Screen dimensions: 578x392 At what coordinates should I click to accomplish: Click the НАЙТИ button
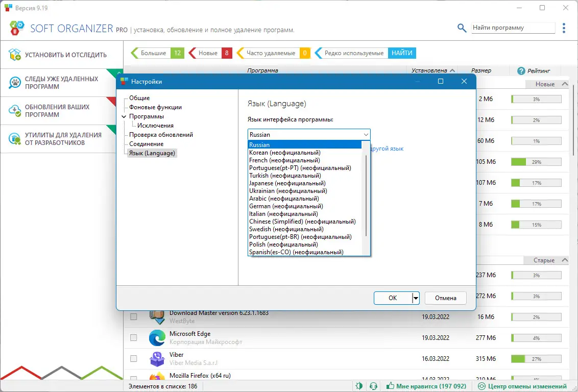402,53
